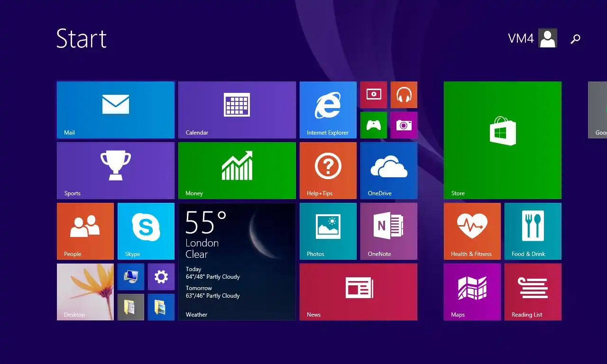Screen dimensions: 607x364
Task: Open the small red Video tile
Action: pyautogui.click(x=374, y=95)
